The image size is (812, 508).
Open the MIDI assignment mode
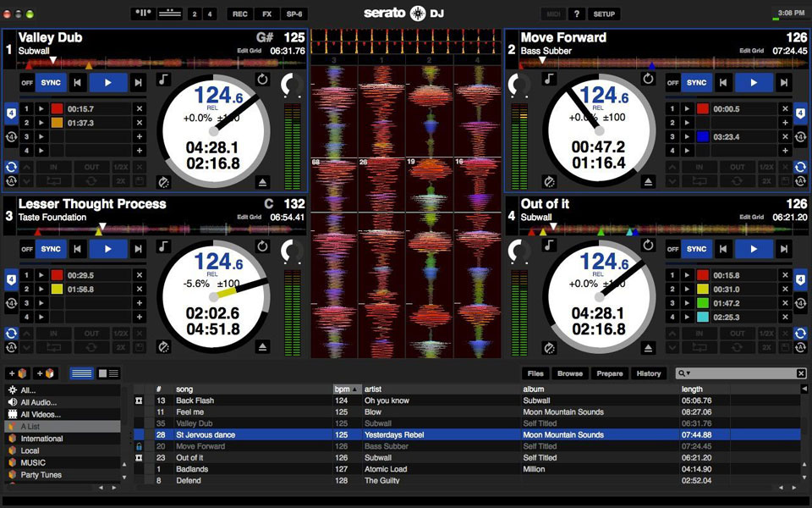click(x=553, y=14)
